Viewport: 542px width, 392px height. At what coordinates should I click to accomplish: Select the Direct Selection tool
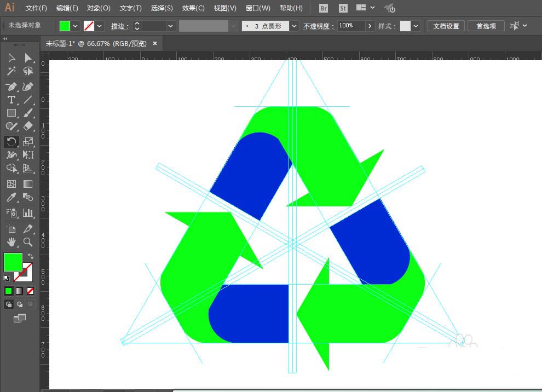click(28, 57)
